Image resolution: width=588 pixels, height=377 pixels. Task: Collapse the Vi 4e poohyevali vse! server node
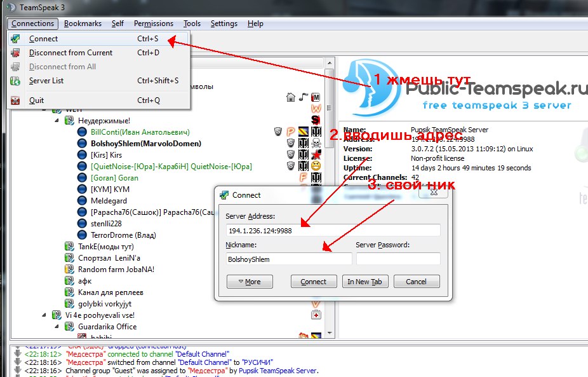pos(44,315)
